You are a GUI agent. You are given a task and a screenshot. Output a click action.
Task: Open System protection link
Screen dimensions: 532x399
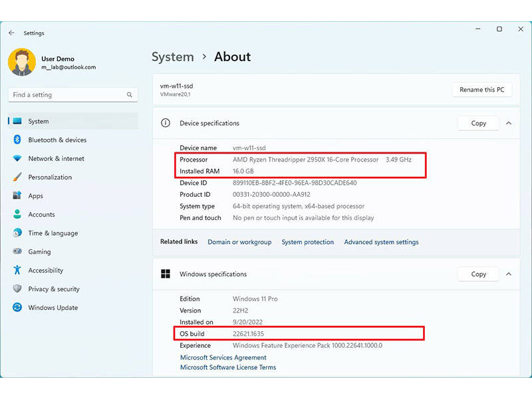308,242
